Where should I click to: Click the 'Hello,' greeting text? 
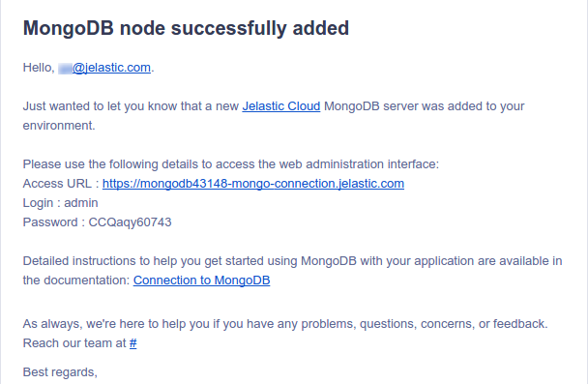tap(39, 68)
